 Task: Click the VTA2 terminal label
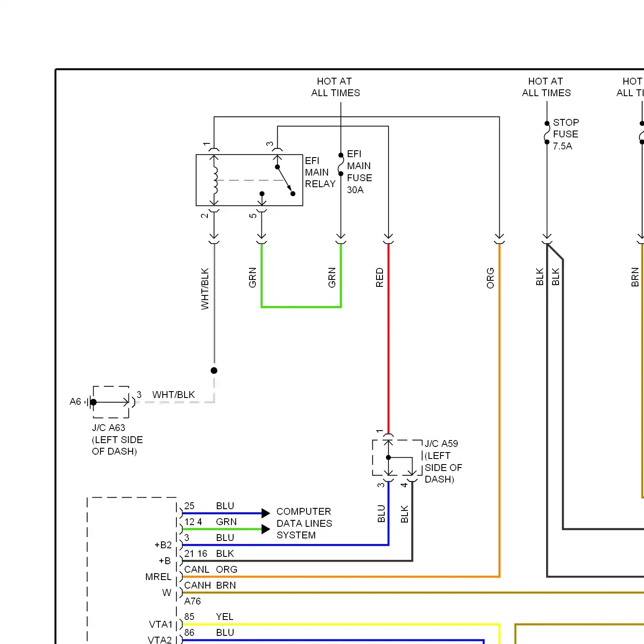160,640
